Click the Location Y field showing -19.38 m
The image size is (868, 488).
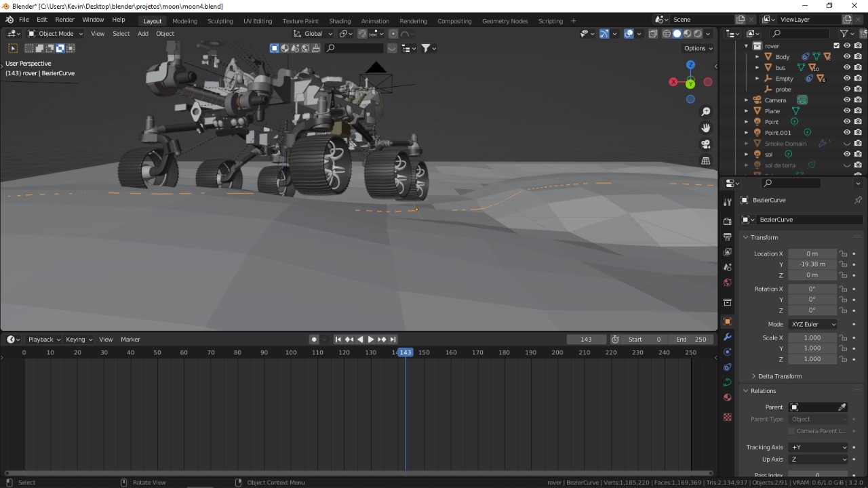pyautogui.click(x=812, y=264)
